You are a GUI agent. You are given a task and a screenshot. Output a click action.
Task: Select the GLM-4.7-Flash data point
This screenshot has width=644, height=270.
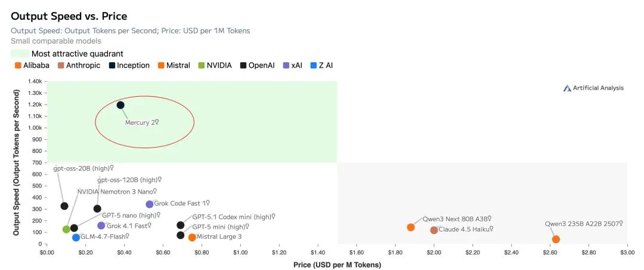coord(76,237)
